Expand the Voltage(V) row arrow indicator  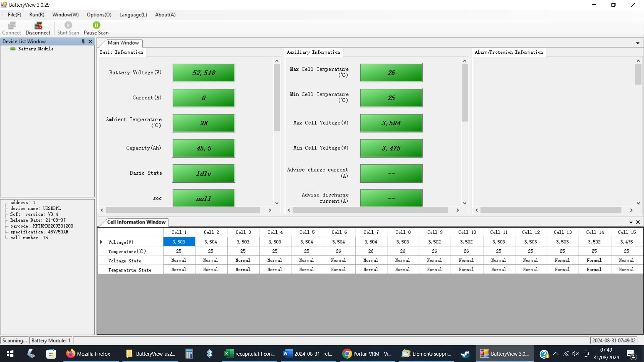click(101, 242)
